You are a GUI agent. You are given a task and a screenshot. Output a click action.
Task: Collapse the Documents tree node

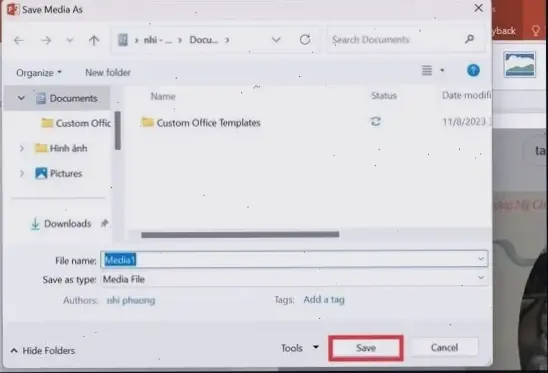21,98
